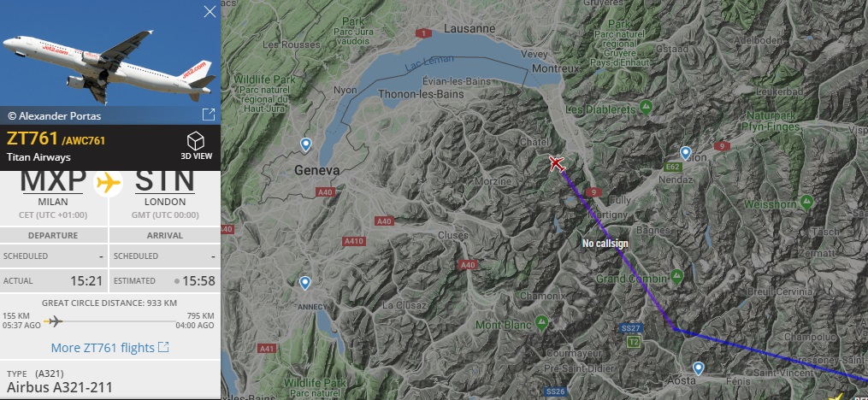Click the red aircraft icon near Chatel

click(557, 164)
